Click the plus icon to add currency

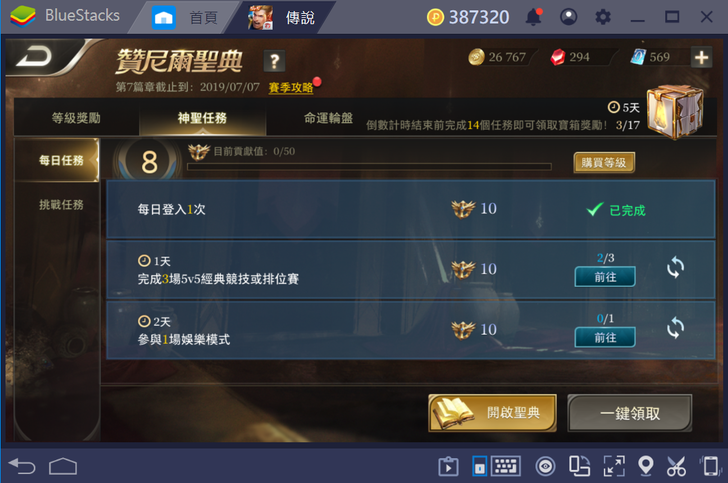pos(701,58)
